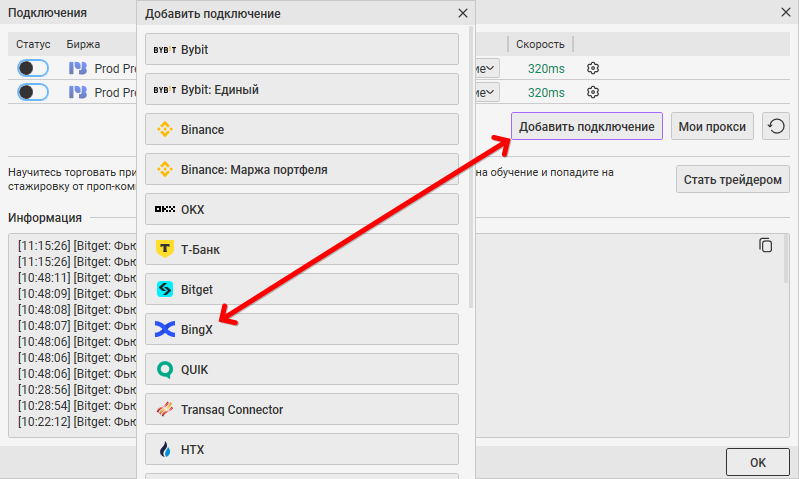
Task: Toggle the second connection status switch
Action: pyautogui.click(x=33, y=92)
